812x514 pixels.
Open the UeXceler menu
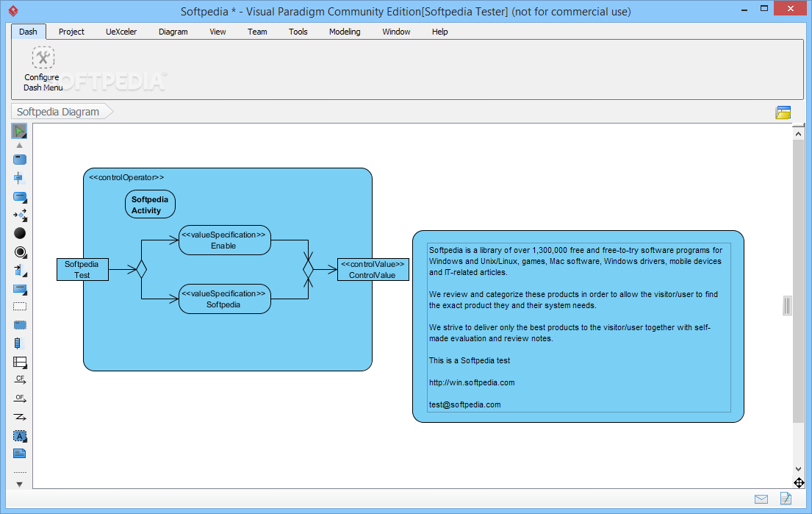coord(121,32)
